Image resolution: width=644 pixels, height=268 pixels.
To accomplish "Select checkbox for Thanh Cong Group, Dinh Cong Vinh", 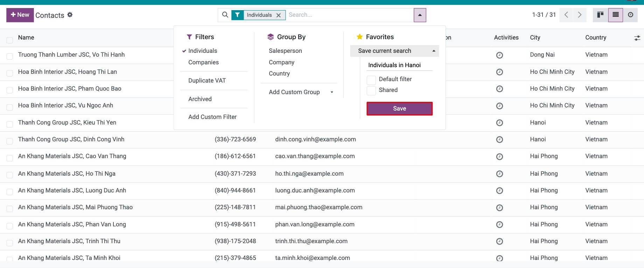I will (x=10, y=141).
